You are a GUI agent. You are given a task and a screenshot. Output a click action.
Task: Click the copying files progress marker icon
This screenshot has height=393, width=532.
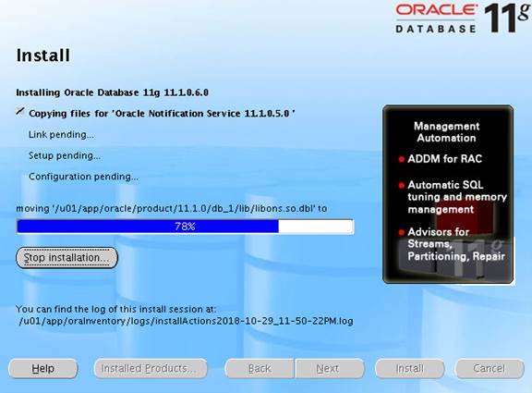click(20, 111)
